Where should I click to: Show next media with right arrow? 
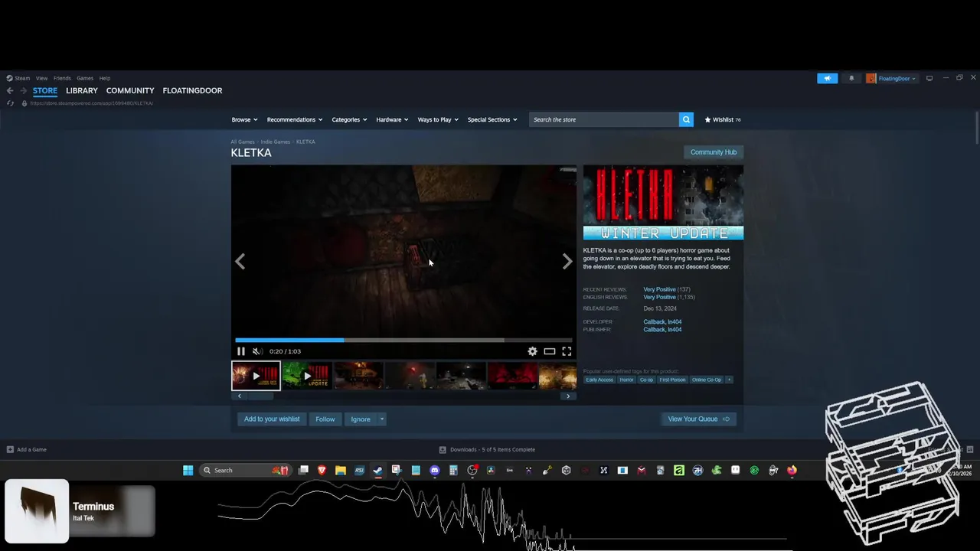(567, 262)
